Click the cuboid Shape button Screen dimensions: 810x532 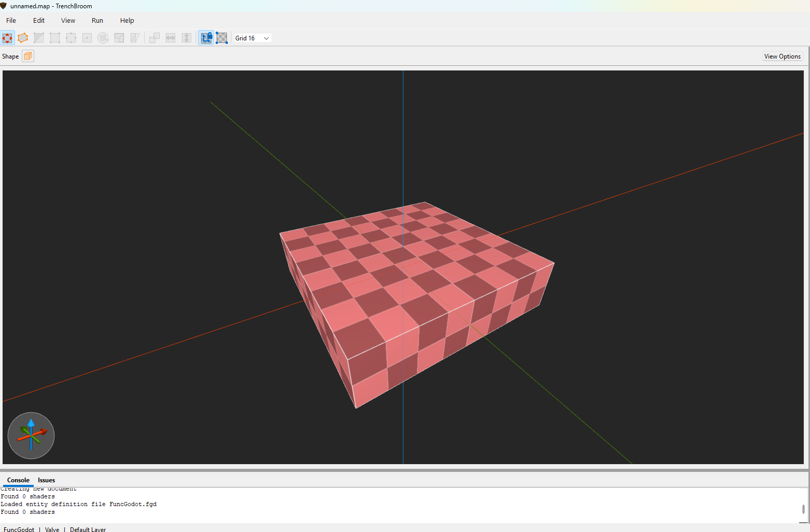(x=28, y=56)
